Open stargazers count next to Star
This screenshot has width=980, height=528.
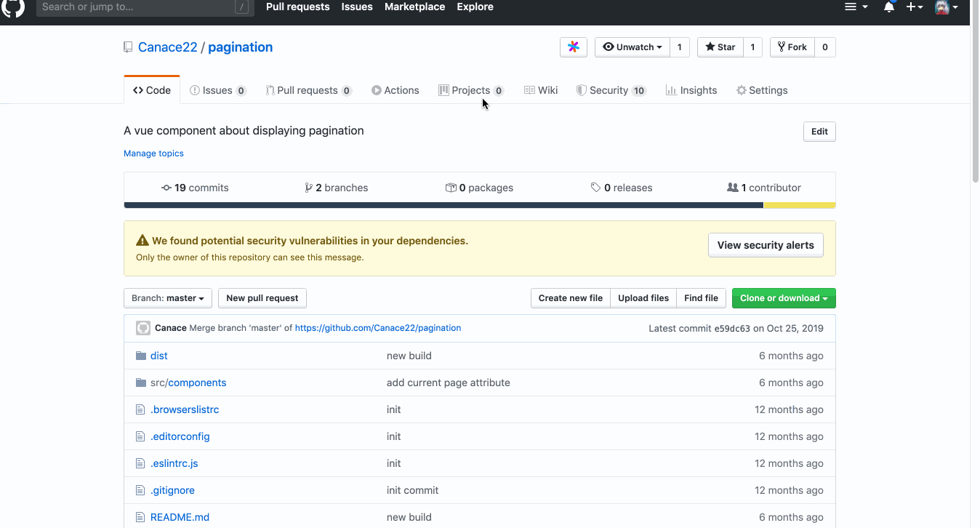[752, 47]
